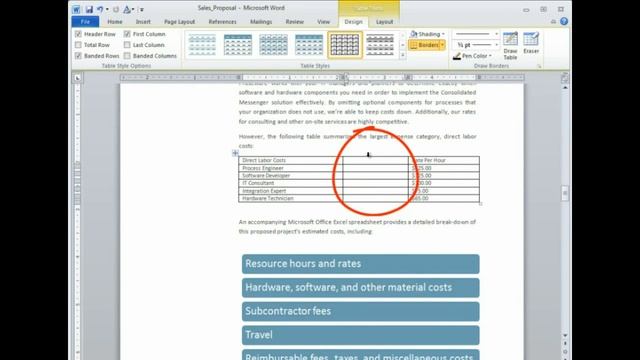The height and width of the screenshot is (360, 640).
Task: Uncheck the First Column option
Action: coord(127,34)
